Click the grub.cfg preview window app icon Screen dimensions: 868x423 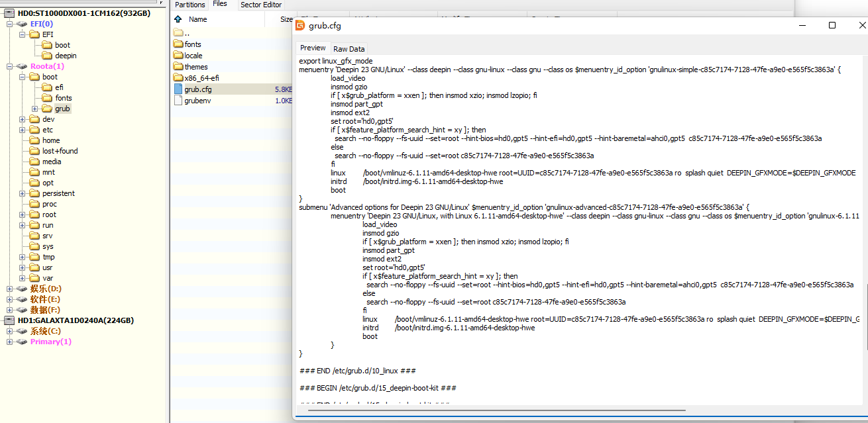tap(300, 25)
